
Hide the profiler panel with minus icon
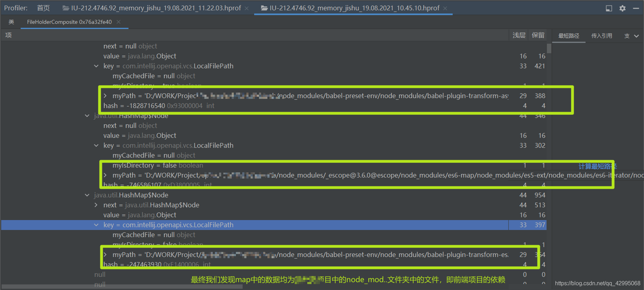(636, 8)
